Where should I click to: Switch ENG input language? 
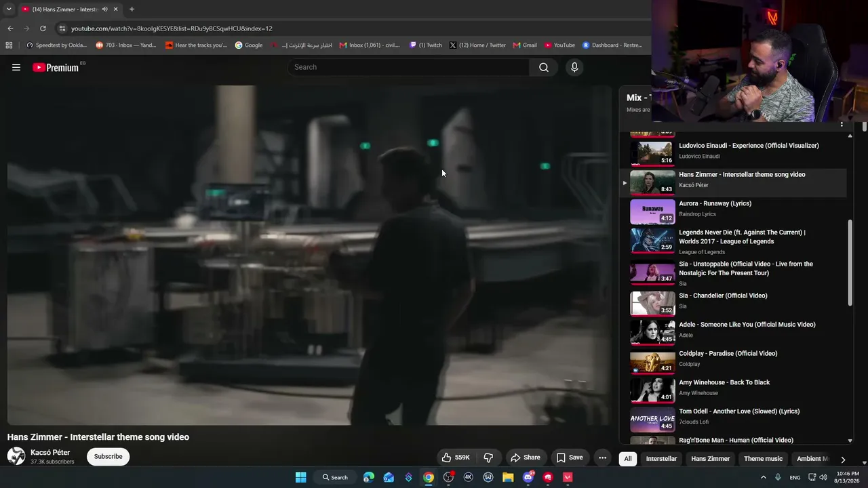[795, 477]
